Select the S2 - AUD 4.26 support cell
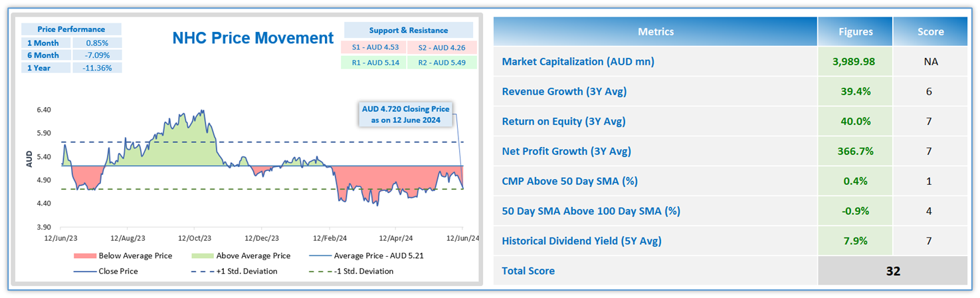Viewport: 980px width, 298px height. pos(441,48)
